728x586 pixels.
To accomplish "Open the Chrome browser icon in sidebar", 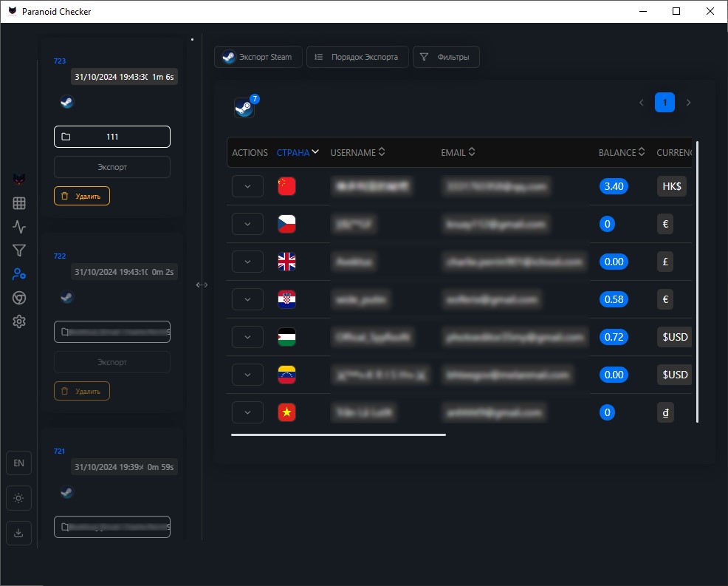I will 19,298.
